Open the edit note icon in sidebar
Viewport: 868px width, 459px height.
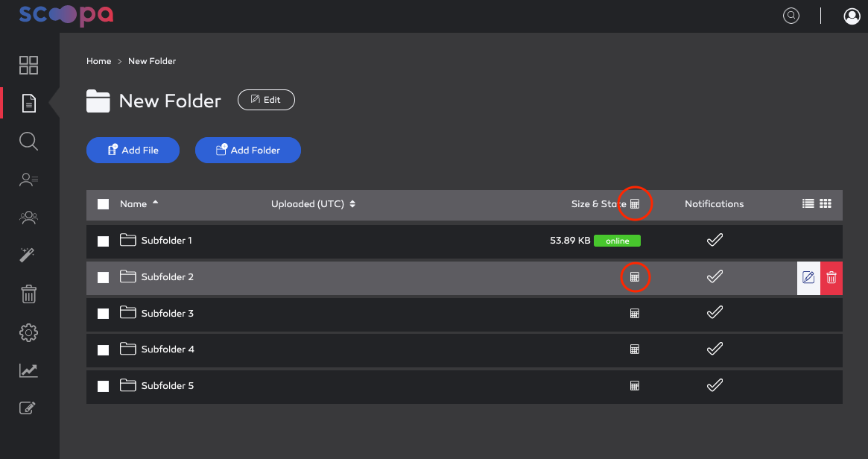(27, 408)
